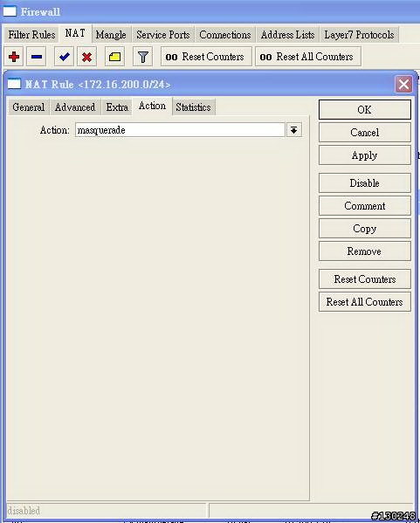This screenshot has height=523, width=420.
Task: Click toolbar Reset All Counters button
Action: click(308, 57)
